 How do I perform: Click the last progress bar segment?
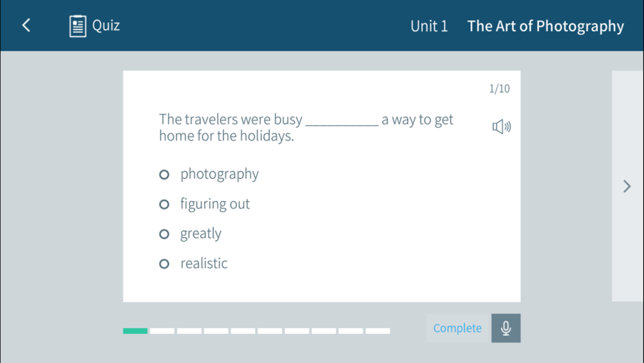tap(378, 331)
